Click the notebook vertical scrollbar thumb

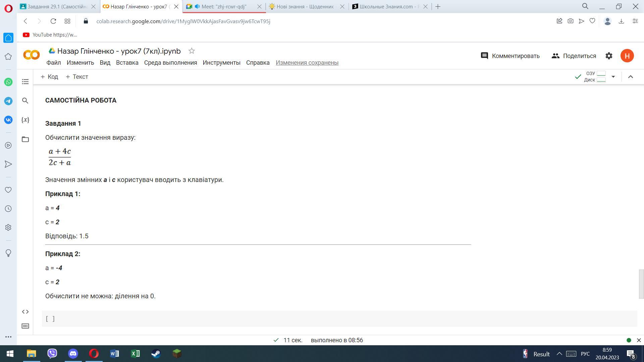[641, 284]
